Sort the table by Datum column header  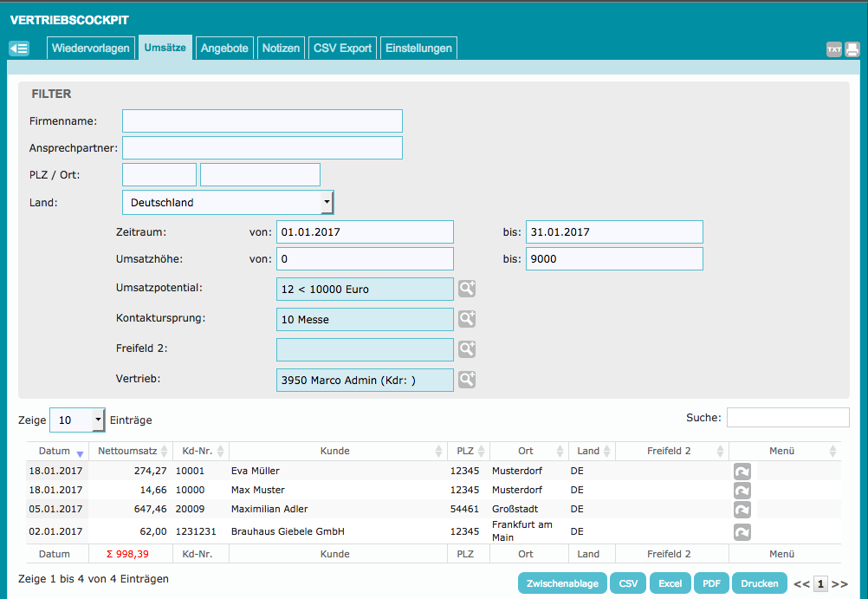click(56, 451)
